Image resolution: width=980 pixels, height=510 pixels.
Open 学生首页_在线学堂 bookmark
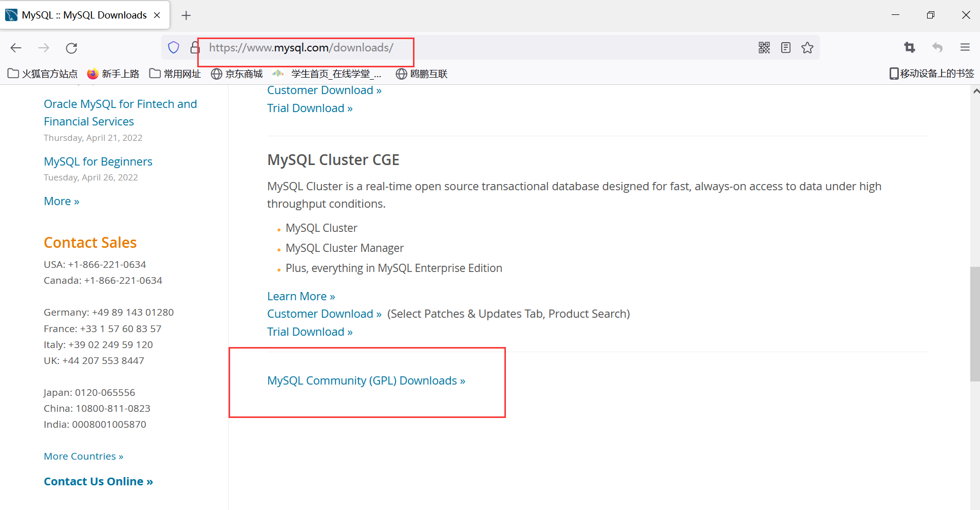click(x=327, y=74)
